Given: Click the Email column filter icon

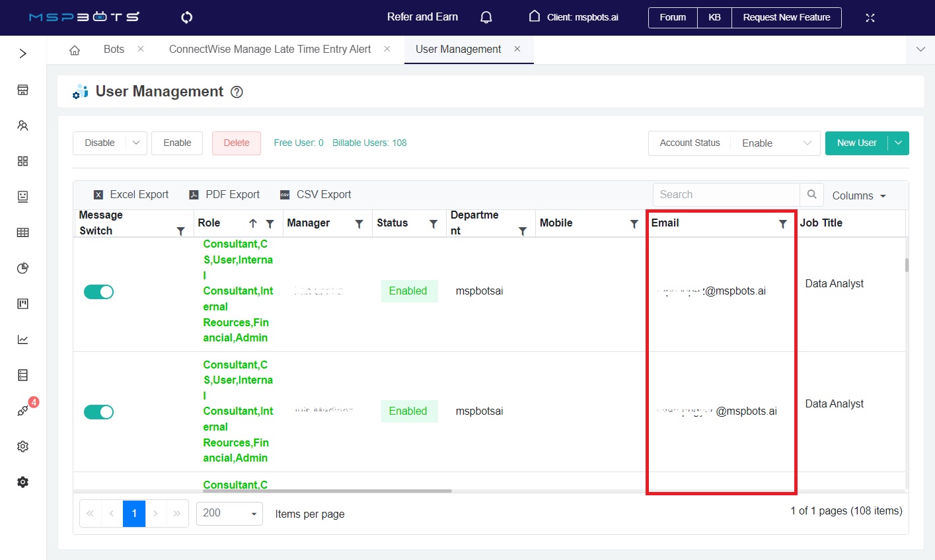Looking at the screenshot, I should pos(782,224).
